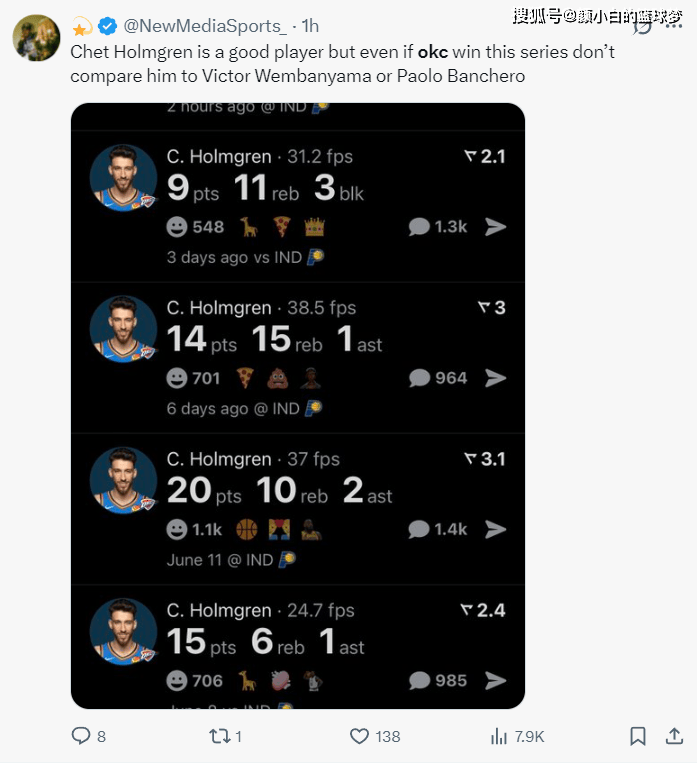Retweet the Chet Holmgren post
This screenshot has height=763, width=697.
[x=217, y=736]
